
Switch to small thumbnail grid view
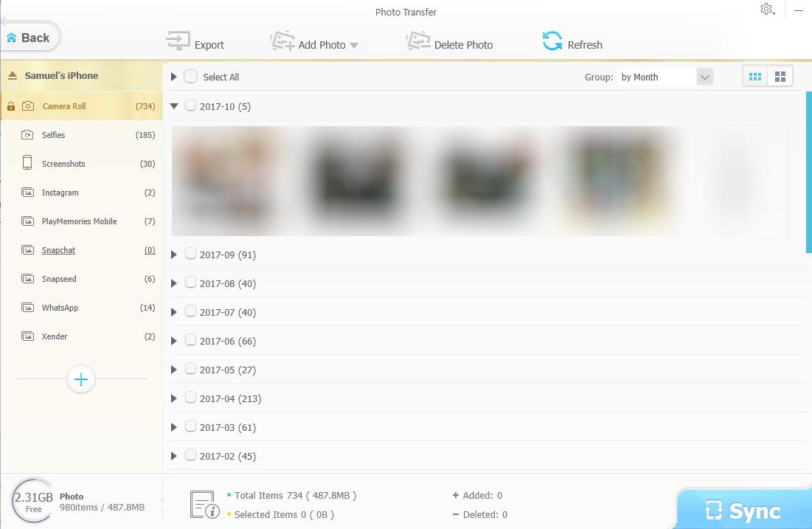click(x=755, y=77)
